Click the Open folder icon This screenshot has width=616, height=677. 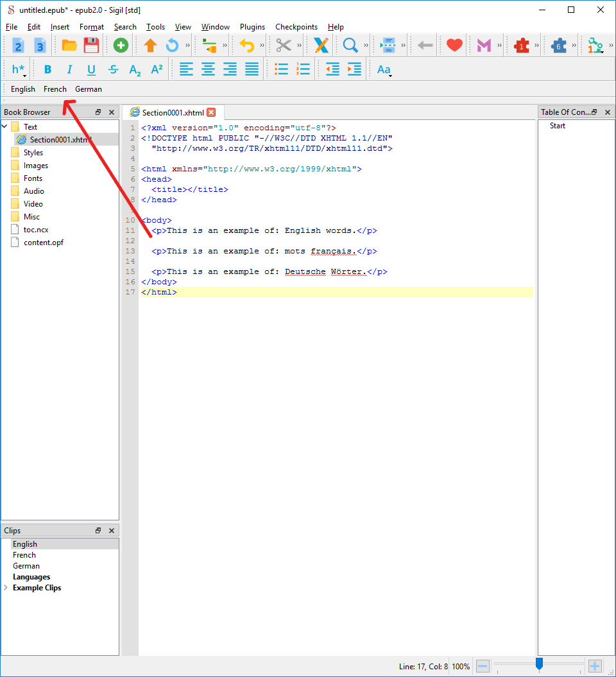pyautogui.click(x=69, y=46)
